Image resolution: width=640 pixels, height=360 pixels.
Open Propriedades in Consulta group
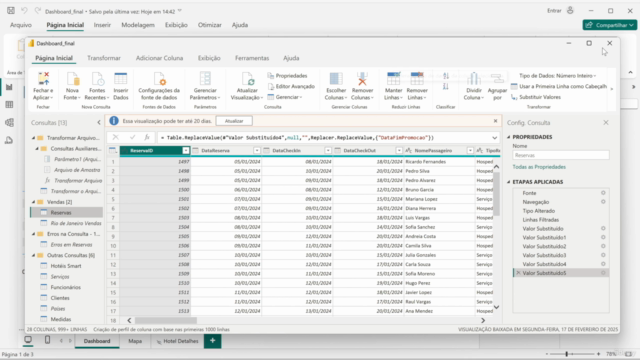point(287,76)
